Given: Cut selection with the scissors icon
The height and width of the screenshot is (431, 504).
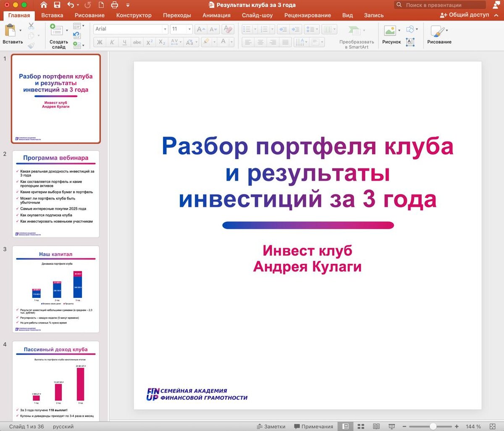Looking at the screenshot, I should [31, 26].
